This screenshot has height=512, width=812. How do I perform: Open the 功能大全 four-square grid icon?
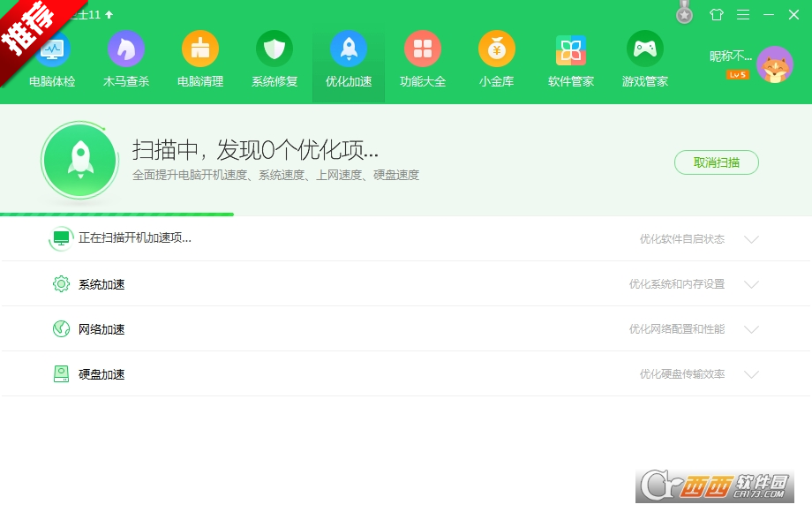[x=423, y=49]
